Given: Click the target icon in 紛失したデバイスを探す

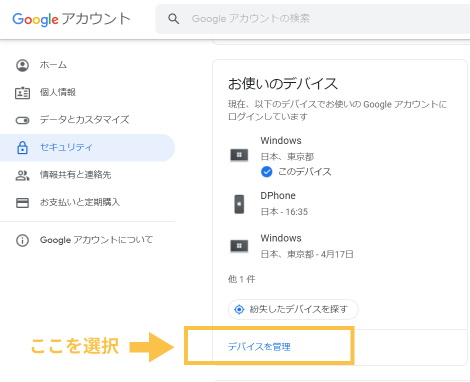Looking at the screenshot, I should pyautogui.click(x=239, y=310).
